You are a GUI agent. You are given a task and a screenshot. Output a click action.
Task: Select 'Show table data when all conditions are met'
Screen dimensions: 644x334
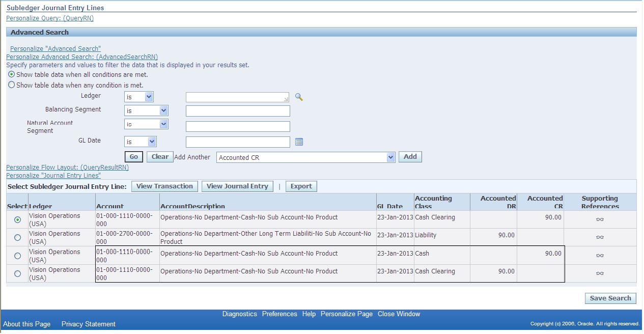tap(11, 75)
